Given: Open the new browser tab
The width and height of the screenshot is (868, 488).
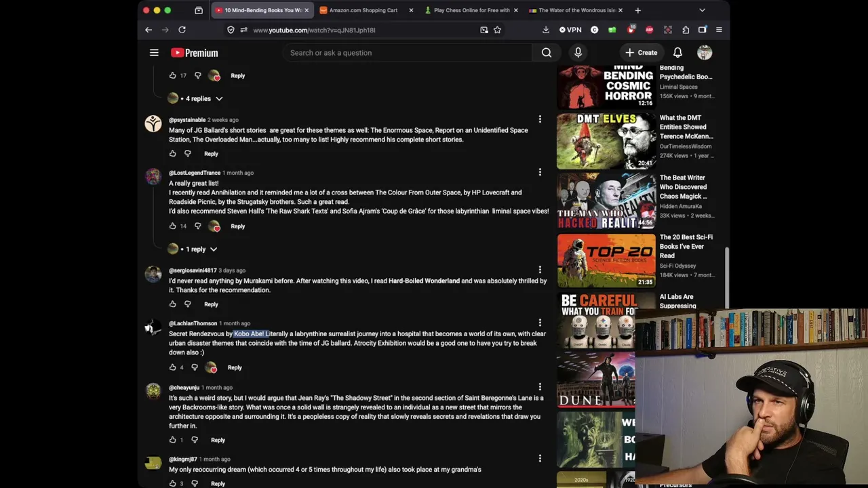Looking at the screenshot, I should pos(637,10).
